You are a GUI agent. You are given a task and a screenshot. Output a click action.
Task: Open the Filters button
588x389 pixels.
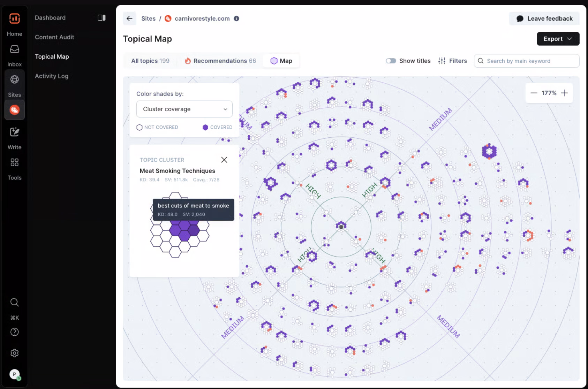click(452, 61)
